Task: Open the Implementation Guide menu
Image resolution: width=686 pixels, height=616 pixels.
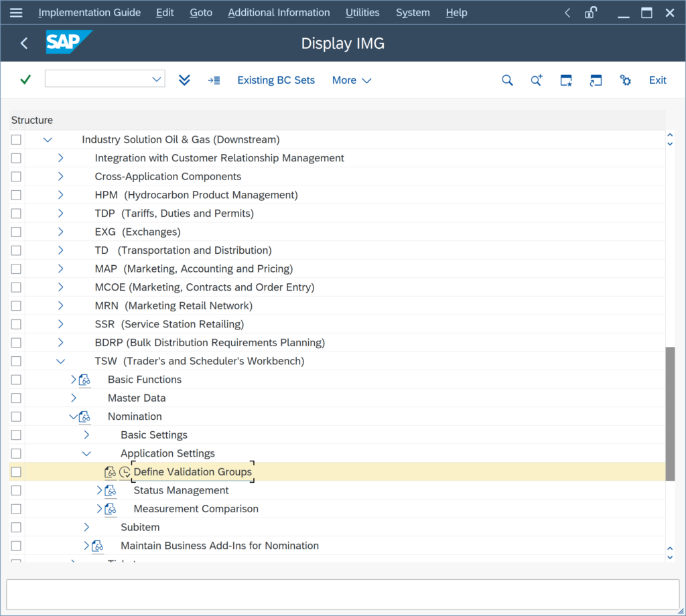Action: point(90,13)
